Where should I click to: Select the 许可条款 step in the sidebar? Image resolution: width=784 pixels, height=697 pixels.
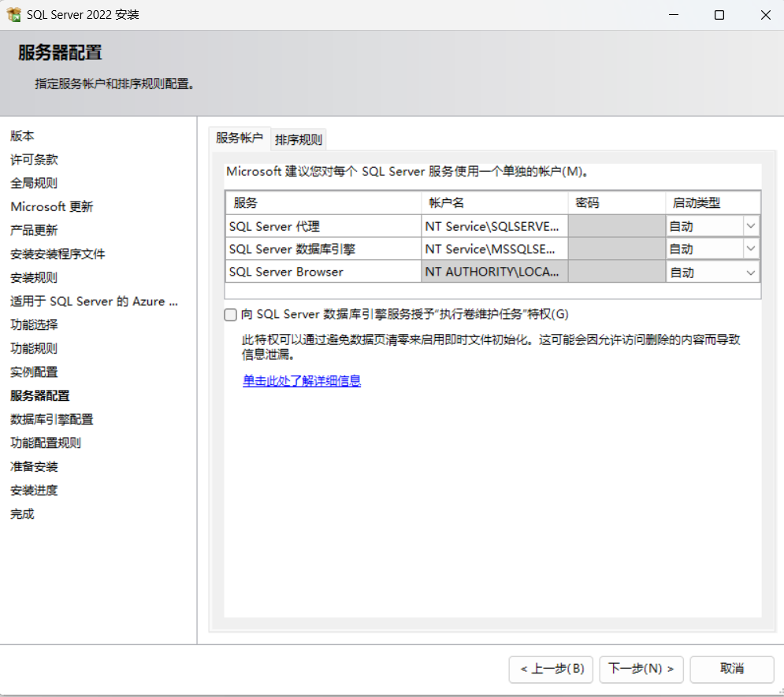tap(34, 159)
